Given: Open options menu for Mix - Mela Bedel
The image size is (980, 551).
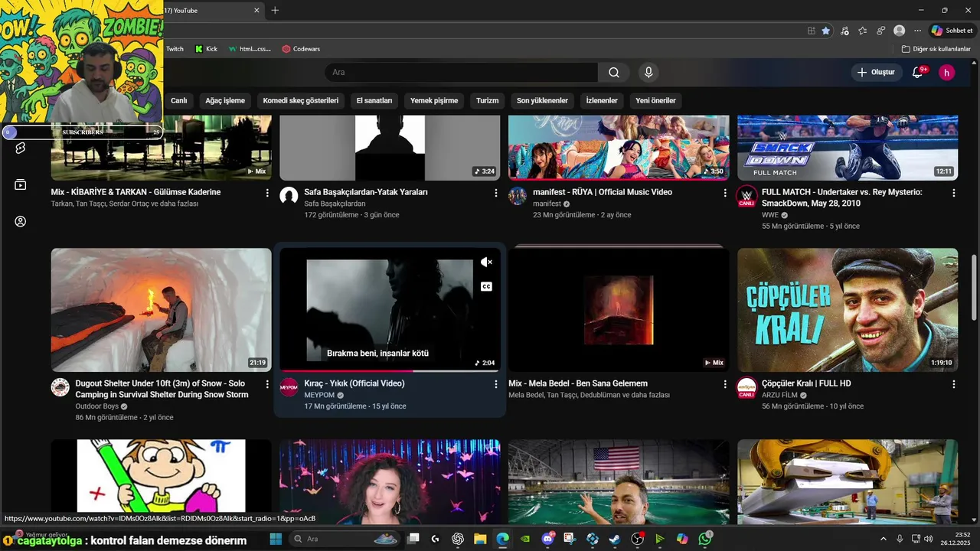Looking at the screenshot, I should coord(724,384).
